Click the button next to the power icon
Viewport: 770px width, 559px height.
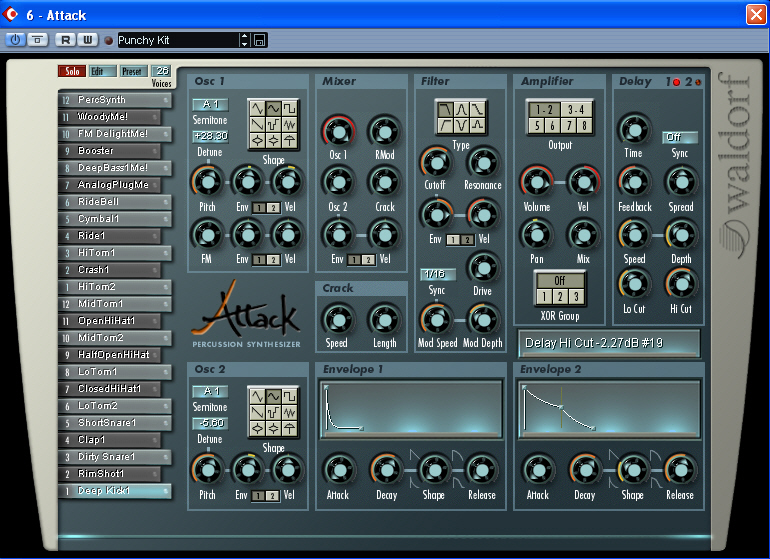click(x=38, y=40)
